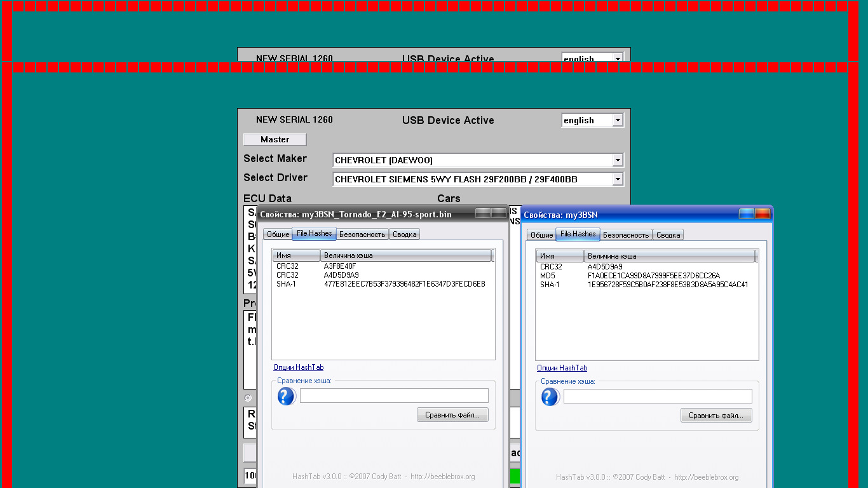Click Сравнить файл... button in my3BSN_Tornado .bin properties
Screen dimensions: 868x488
pos(452,415)
